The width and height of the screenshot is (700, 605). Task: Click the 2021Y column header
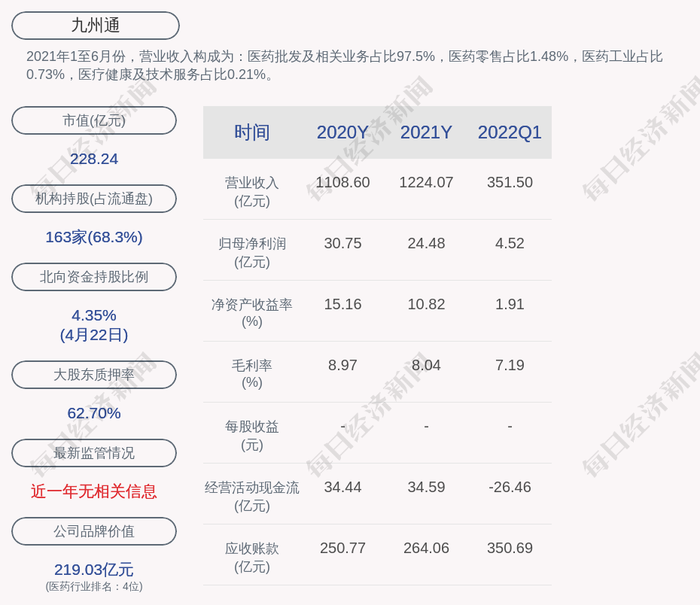426,132
